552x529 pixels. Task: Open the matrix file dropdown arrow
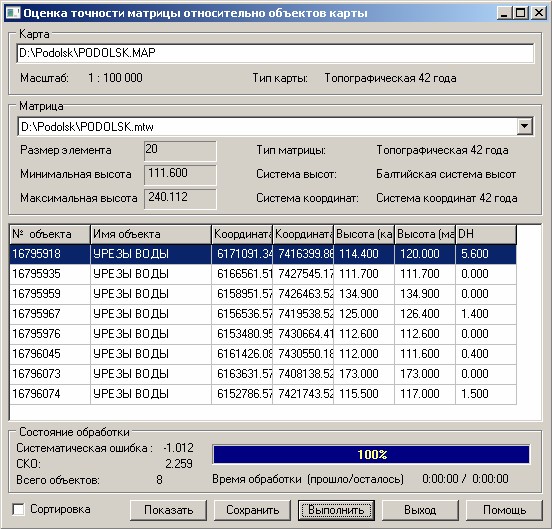525,126
